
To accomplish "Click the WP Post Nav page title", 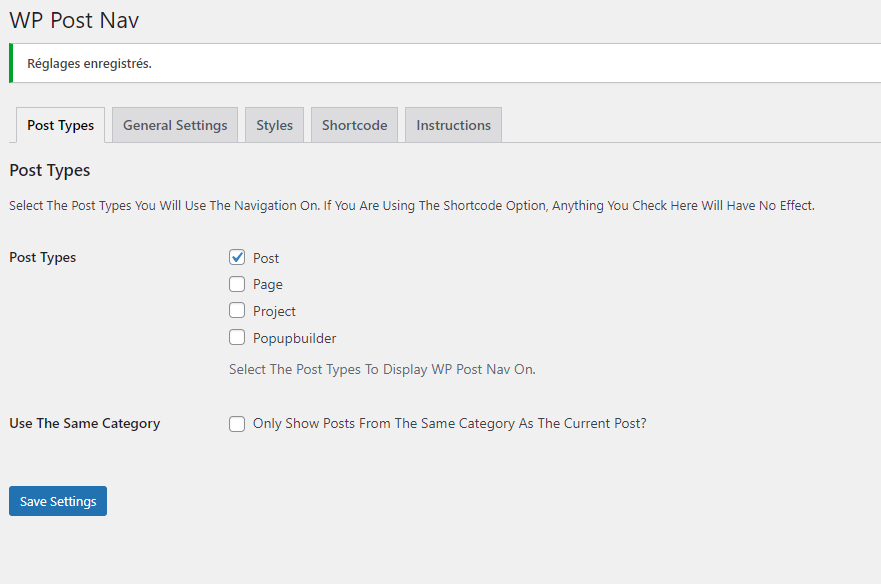I will [x=74, y=20].
